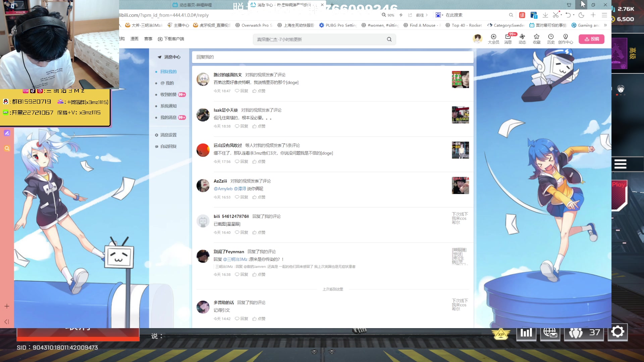Open video thumbnail beside 远山没有风吹过 comment

tap(460, 150)
